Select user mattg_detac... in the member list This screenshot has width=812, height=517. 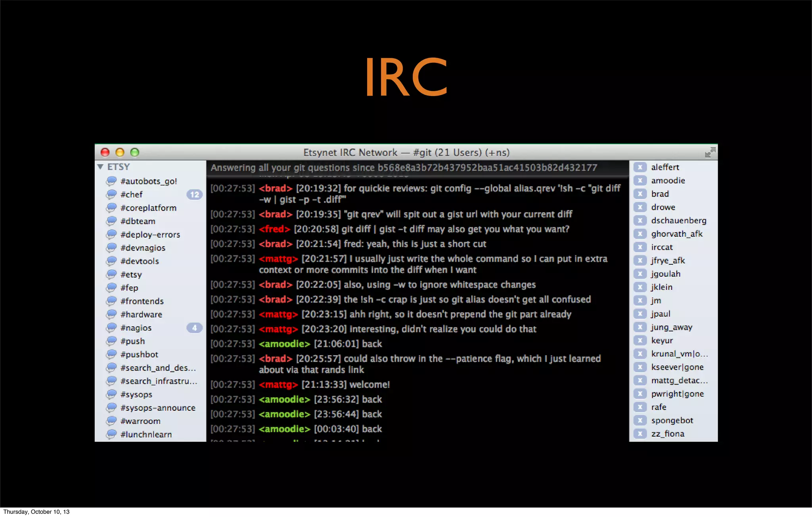680,381
